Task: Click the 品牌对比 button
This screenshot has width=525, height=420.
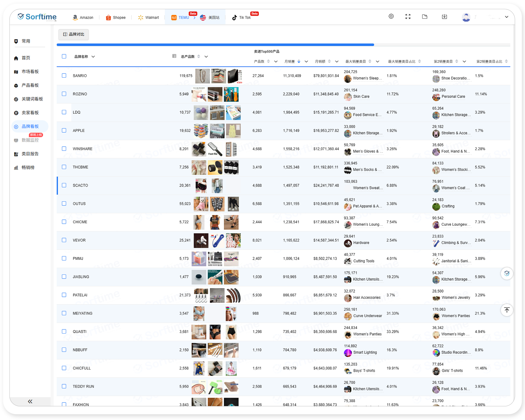Action: [73, 34]
